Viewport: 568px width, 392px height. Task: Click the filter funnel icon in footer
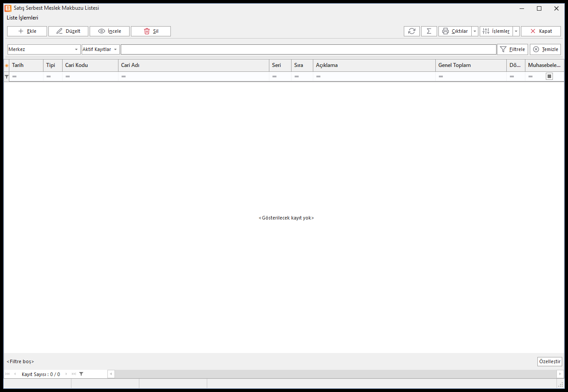click(x=81, y=374)
